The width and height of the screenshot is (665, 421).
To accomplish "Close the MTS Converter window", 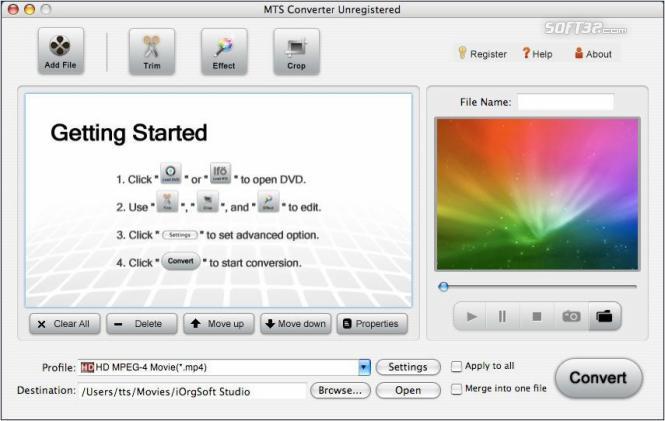I will point(13,9).
